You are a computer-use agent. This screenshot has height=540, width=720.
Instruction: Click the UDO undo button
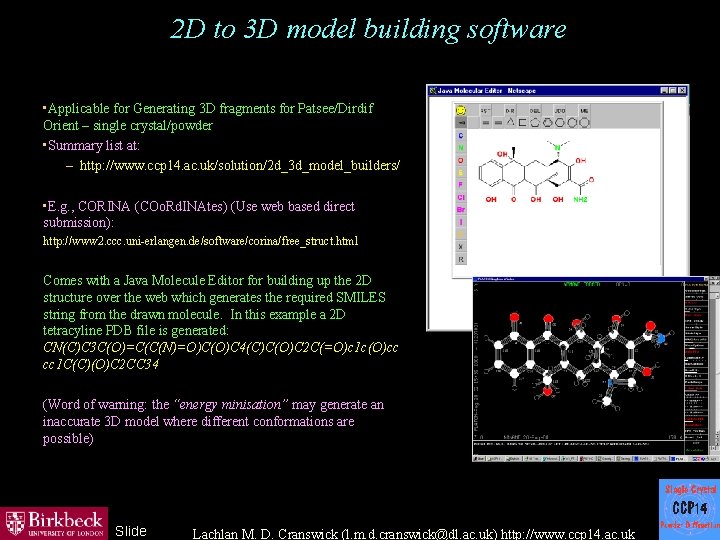click(x=560, y=111)
